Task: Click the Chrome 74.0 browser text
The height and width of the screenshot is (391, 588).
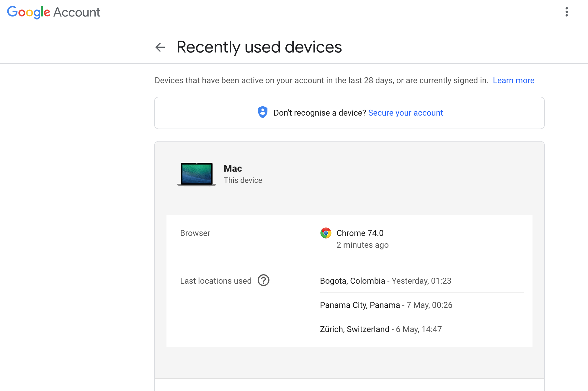Action: point(360,233)
